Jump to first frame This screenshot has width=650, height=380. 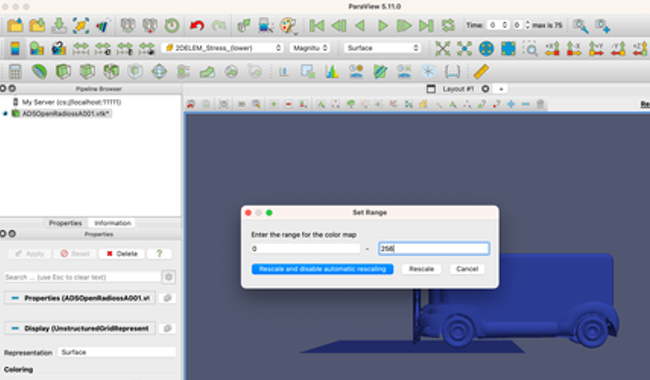(317, 26)
